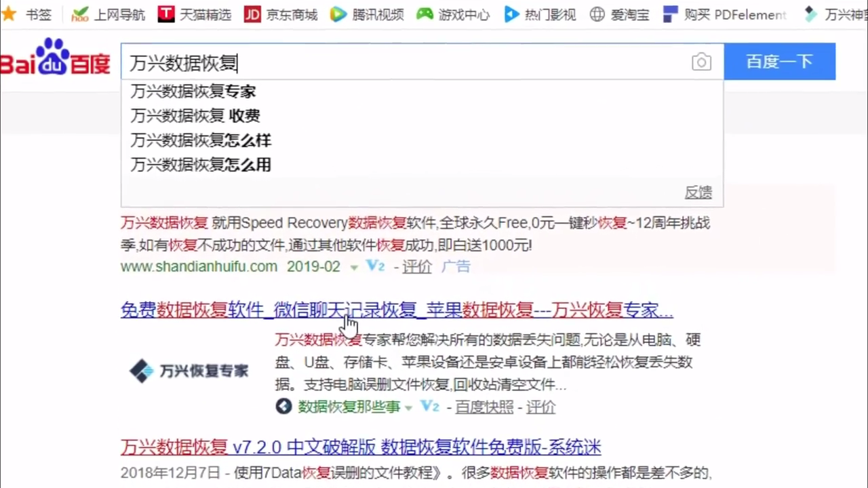Click V2 badge on shandianhuifu ad
868x488 pixels.
[x=375, y=266]
